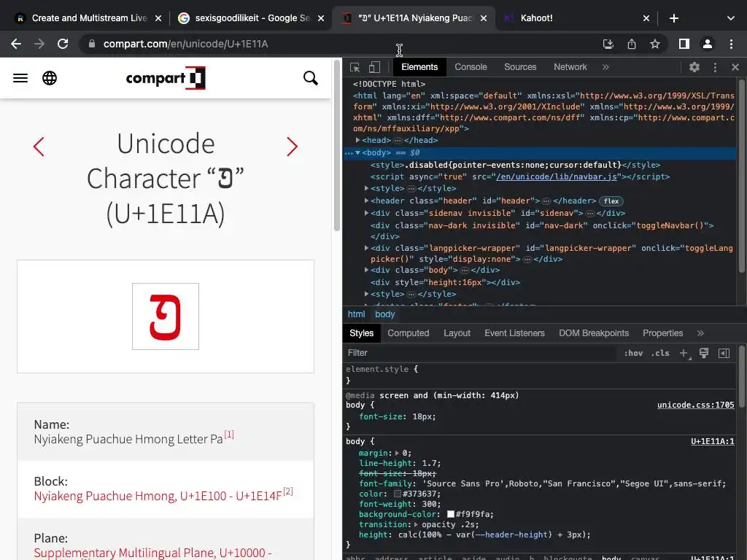The height and width of the screenshot is (560, 747).
Task: Open DevTools settings gear
Action: [694, 67]
